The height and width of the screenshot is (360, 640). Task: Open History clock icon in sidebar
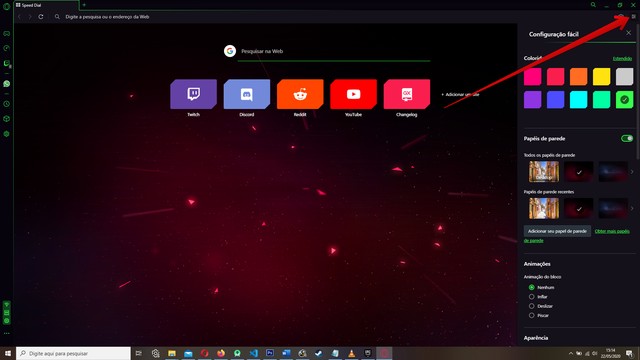point(7,104)
